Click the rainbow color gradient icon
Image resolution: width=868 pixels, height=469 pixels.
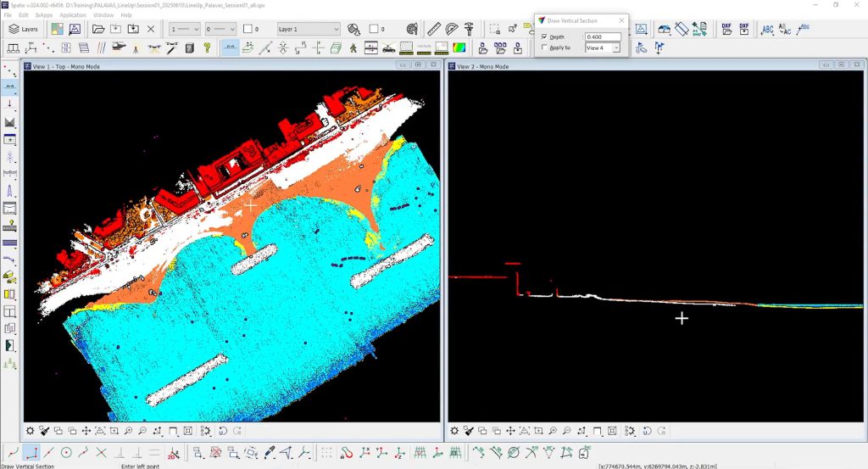459,48
